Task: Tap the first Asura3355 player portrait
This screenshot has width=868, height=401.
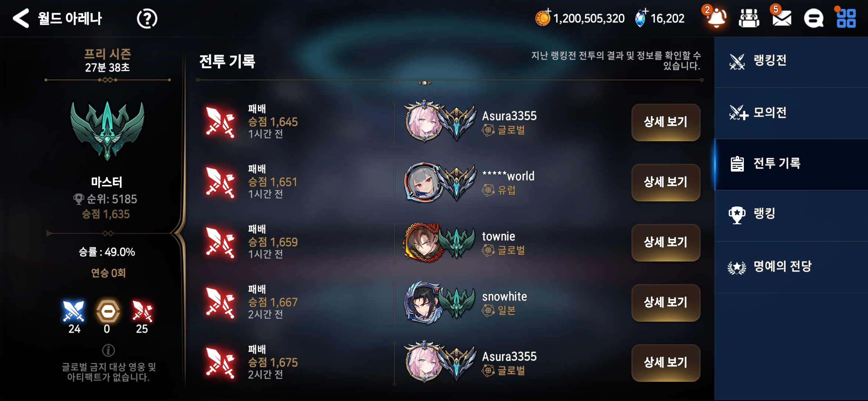Action: pos(424,121)
